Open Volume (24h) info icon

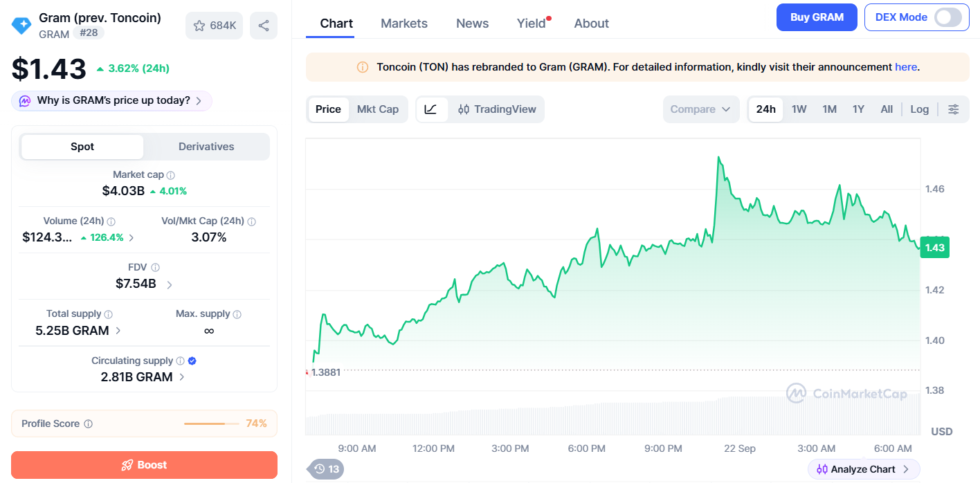pos(111,222)
